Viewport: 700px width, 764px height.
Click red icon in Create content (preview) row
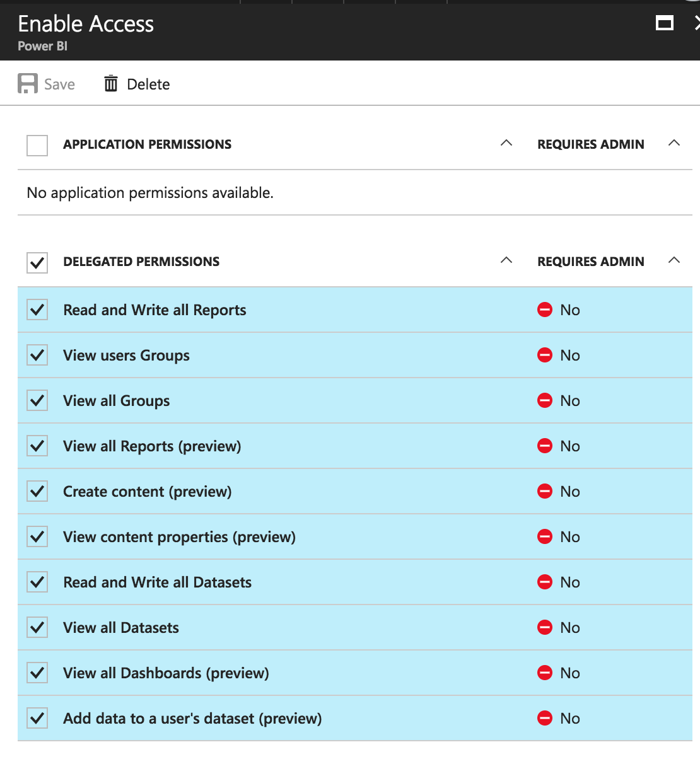(x=545, y=491)
